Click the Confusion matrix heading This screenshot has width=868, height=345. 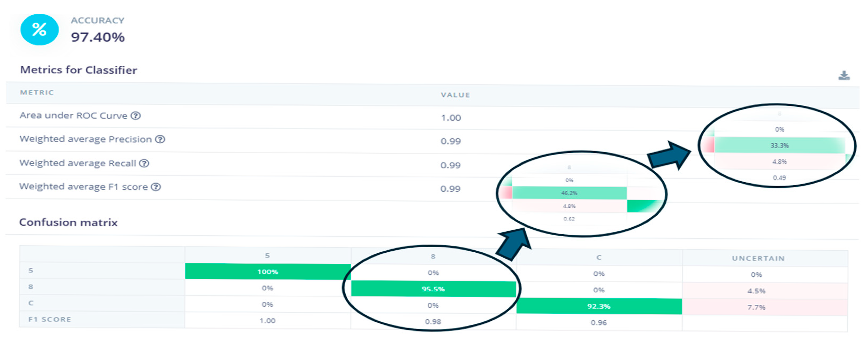[x=68, y=223]
